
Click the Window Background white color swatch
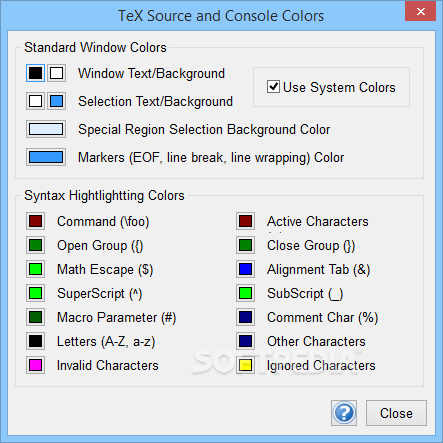56,73
